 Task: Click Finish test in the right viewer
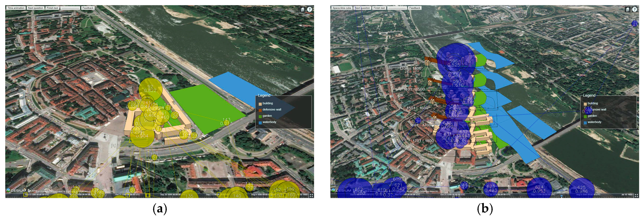coord(379,8)
